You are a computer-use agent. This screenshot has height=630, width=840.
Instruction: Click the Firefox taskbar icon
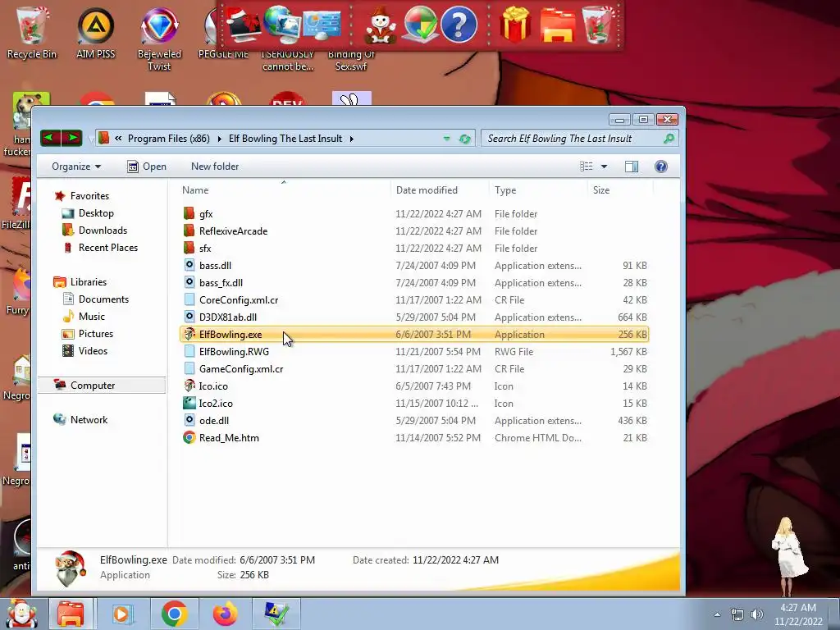[226, 614]
